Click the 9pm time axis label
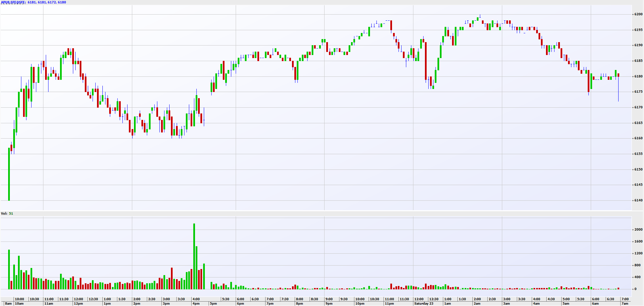644x306 pixels. point(329,304)
